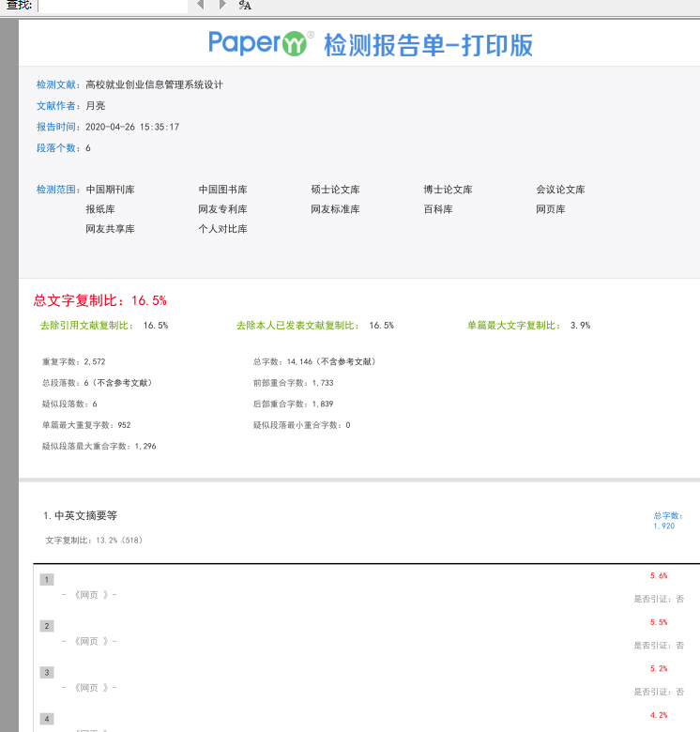Click 网页库 in detection range

tap(551, 209)
